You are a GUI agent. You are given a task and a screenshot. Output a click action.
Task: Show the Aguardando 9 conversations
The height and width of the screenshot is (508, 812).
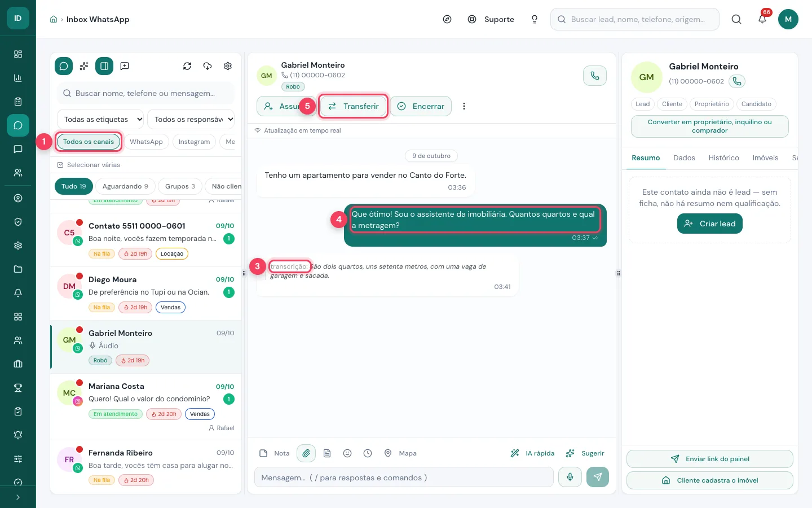coord(125,186)
